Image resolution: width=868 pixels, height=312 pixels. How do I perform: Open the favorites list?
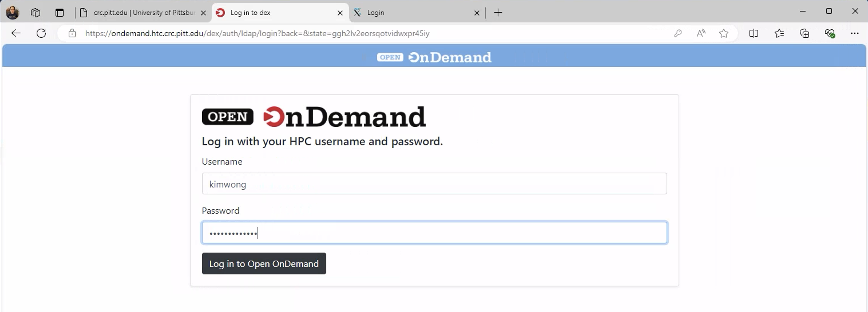click(x=779, y=33)
